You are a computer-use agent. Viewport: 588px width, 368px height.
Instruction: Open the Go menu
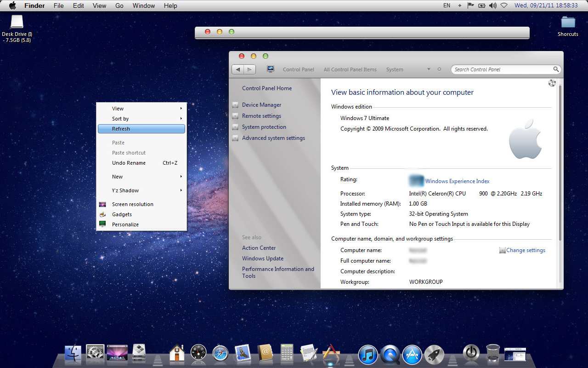[119, 6]
